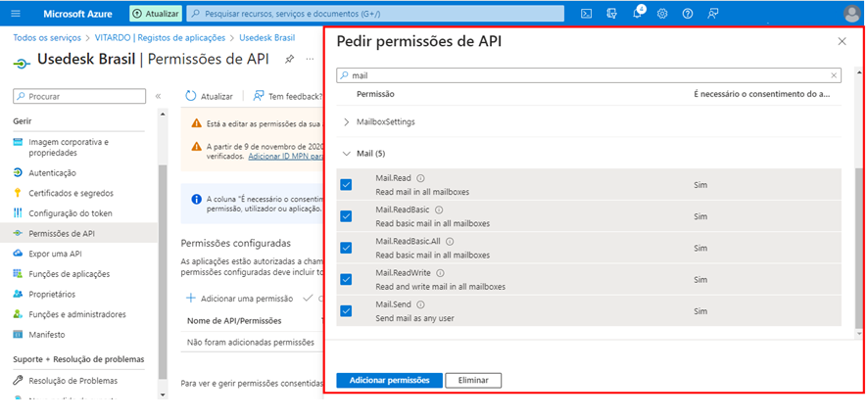Viewport: 868px width, 419px height.
Task: Open portal settings gear
Action: pyautogui.click(x=662, y=14)
